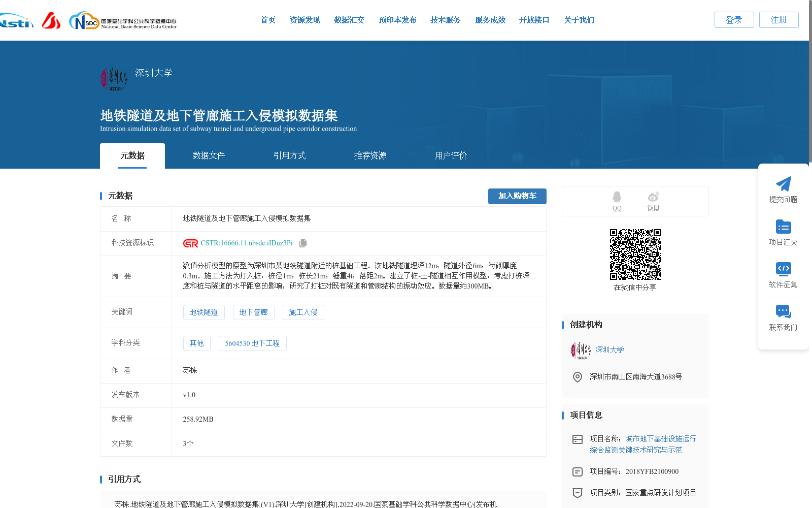The image size is (812, 508).
Task: Click the file count value 3个
Action: point(188,443)
